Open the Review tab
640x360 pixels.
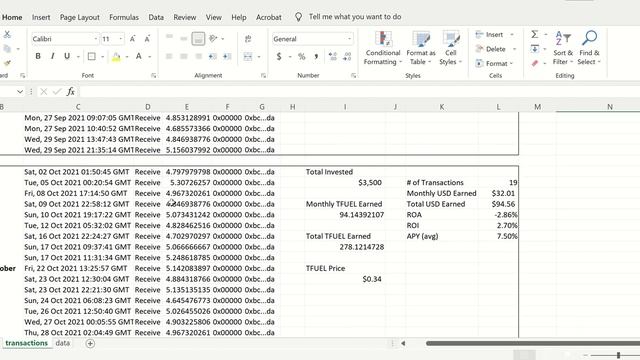click(184, 17)
